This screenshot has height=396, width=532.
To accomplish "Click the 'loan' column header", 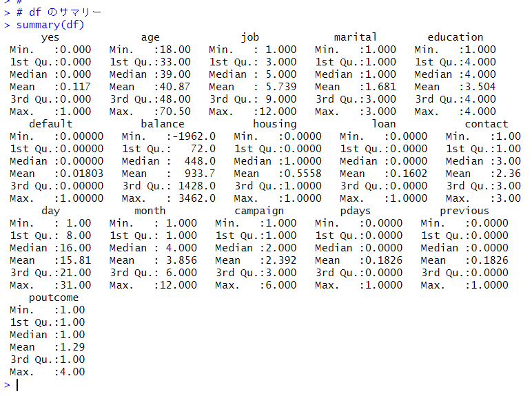I will 384,124.
